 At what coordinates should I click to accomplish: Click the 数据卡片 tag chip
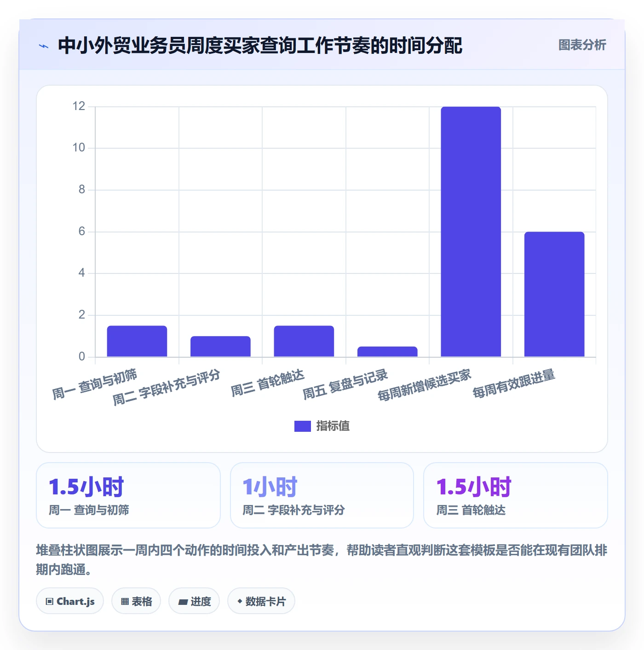click(261, 601)
